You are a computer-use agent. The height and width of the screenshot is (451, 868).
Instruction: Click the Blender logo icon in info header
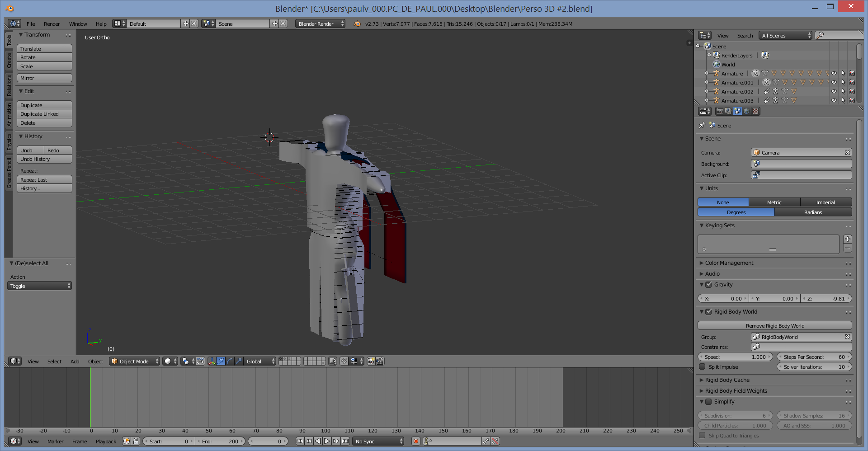tap(357, 23)
